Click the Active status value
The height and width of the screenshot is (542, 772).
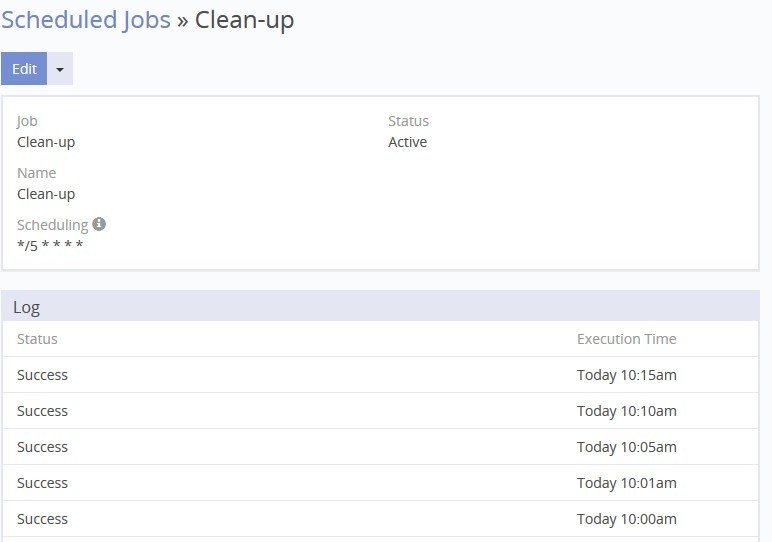click(407, 142)
